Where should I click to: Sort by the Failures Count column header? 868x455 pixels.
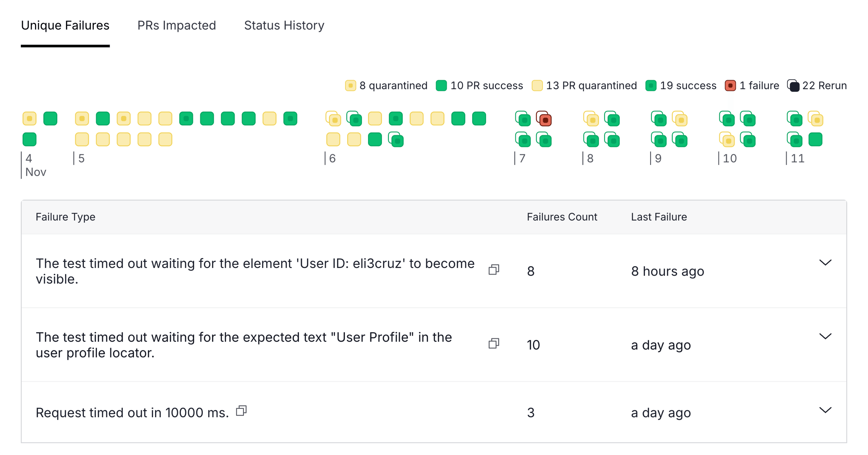[x=562, y=217]
